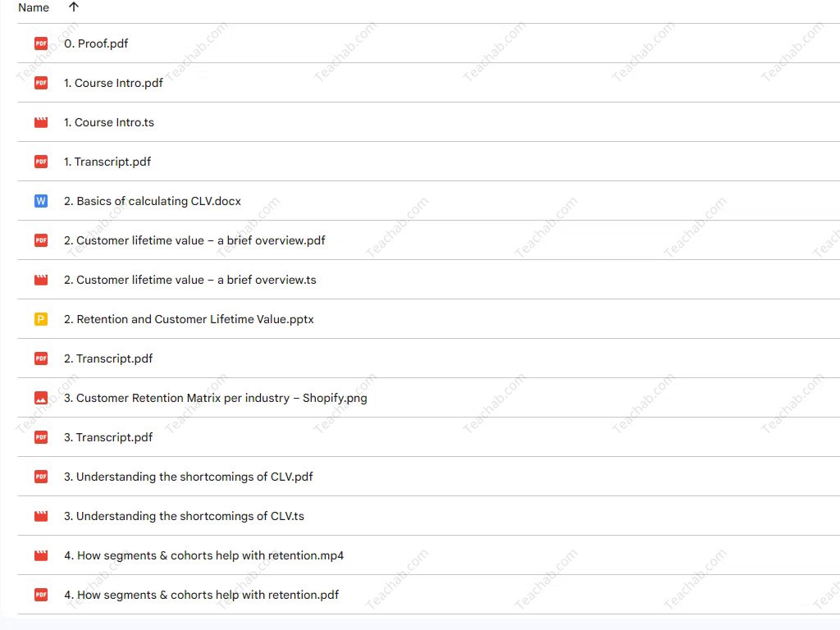The width and height of the screenshot is (840, 630).
Task: Click the video icon for Understanding the shortcomings of CLV.ts
Action: click(x=41, y=516)
